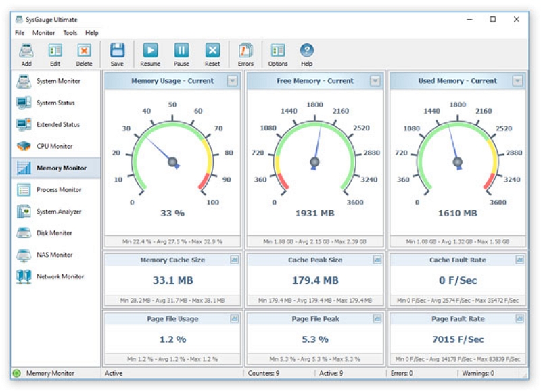Select System Monitor in the sidebar
The height and width of the screenshot is (392, 541).
click(x=56, y=81)
